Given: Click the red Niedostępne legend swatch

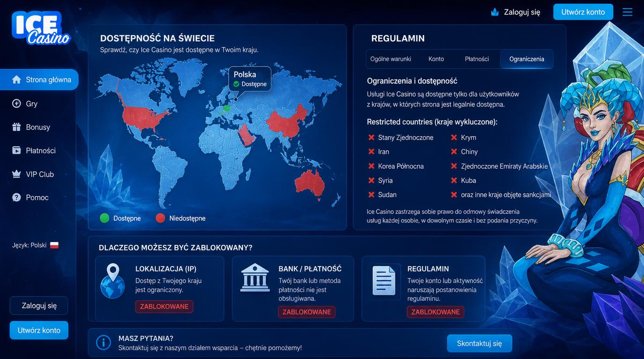Looking at the screenshot, I should [161, 218].
